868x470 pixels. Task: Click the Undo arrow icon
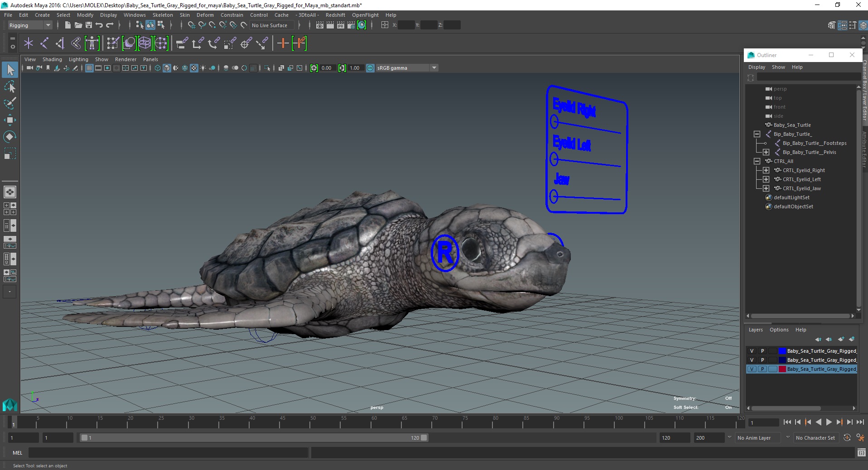click(x=99, y=25)
